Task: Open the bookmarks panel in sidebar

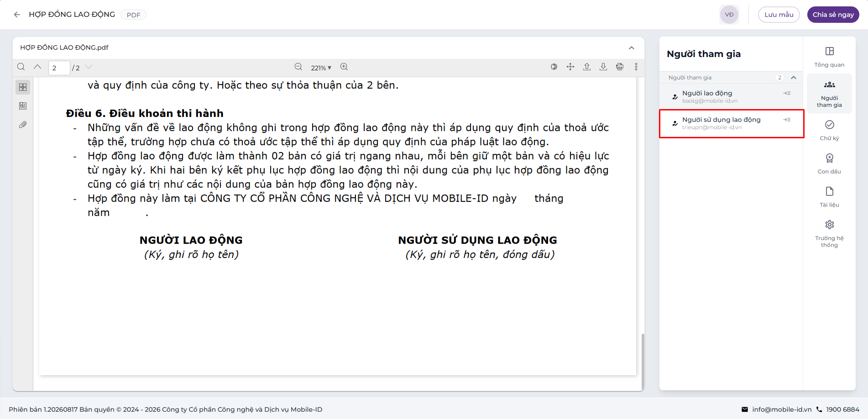Action: [x=23, y=106]
